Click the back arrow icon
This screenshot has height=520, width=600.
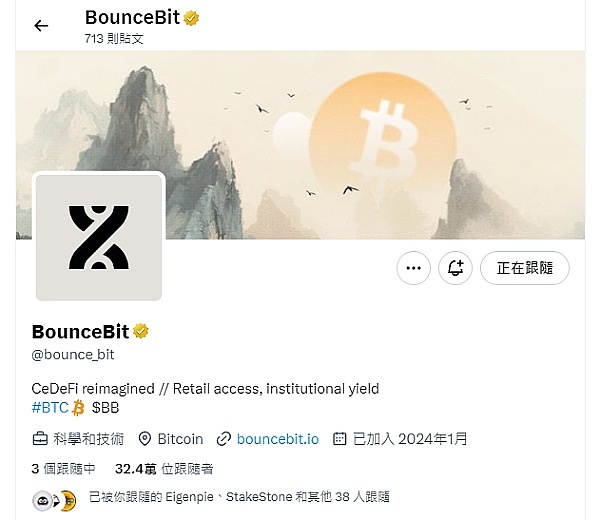[x=41, y=26]
